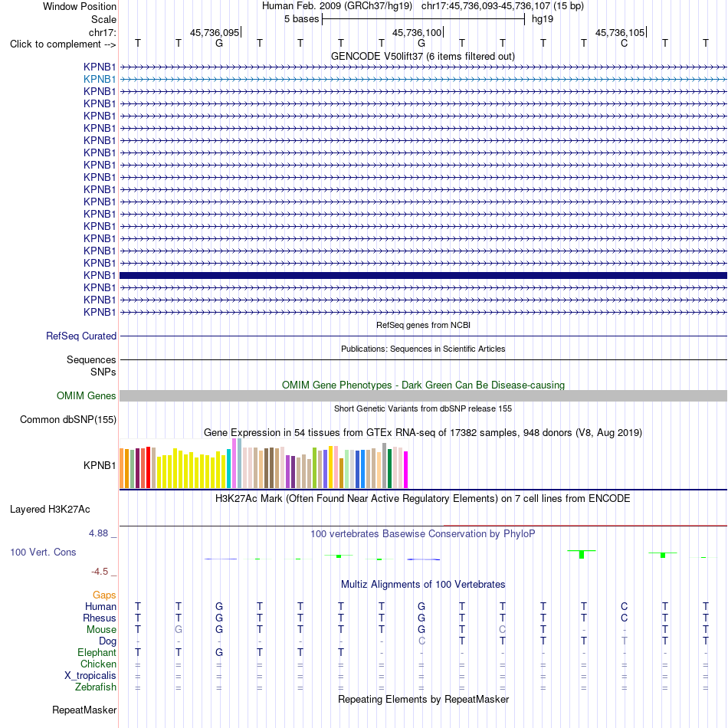Viewport: 728px width, 728px height.
Task: Select the thick dark-blue KPNB1 exon block
Action: tap(423, 275)
